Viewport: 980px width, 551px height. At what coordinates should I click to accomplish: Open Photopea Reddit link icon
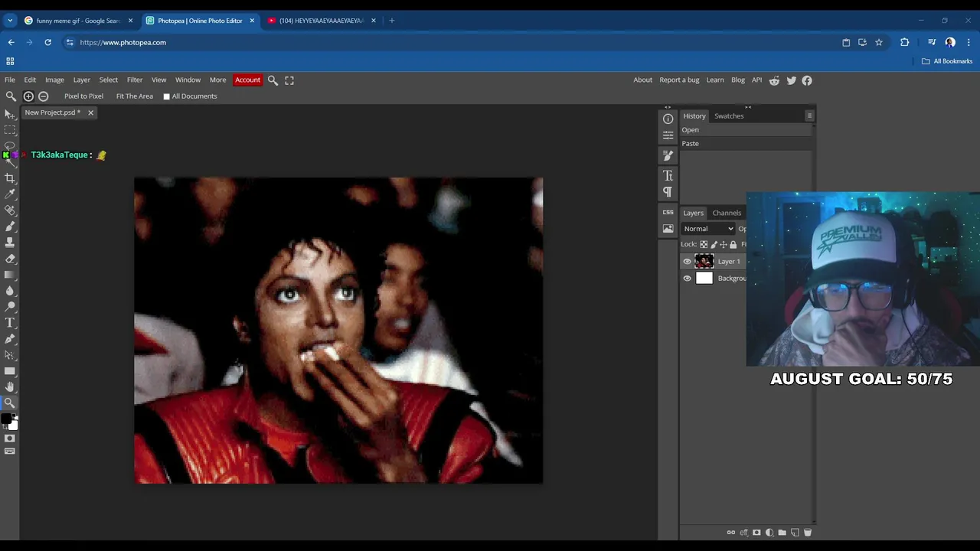774,80
